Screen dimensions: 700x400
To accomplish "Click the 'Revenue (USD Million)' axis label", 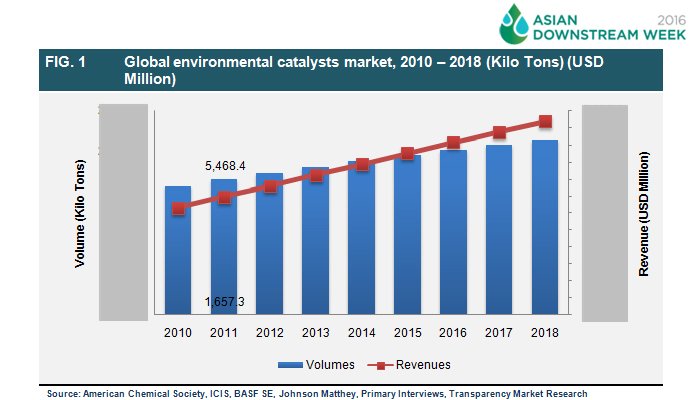I will (643, 214).
